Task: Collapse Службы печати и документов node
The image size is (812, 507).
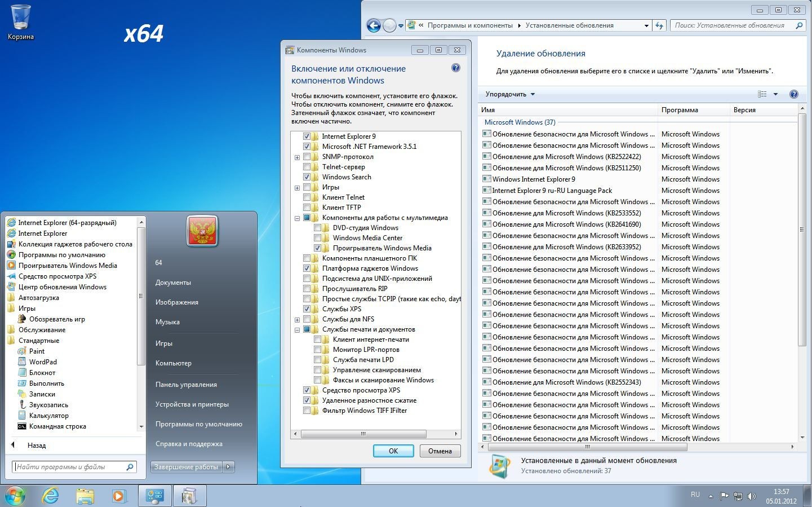Action: tap(297, 330)
